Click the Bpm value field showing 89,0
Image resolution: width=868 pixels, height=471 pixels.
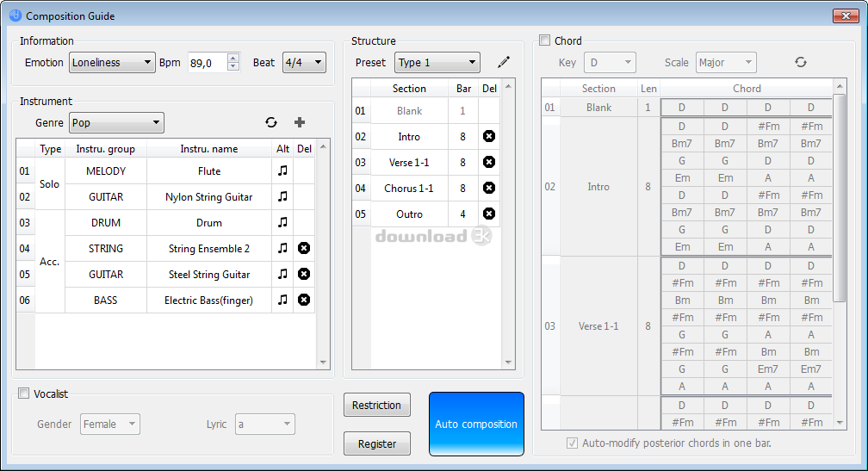(207, 63)
